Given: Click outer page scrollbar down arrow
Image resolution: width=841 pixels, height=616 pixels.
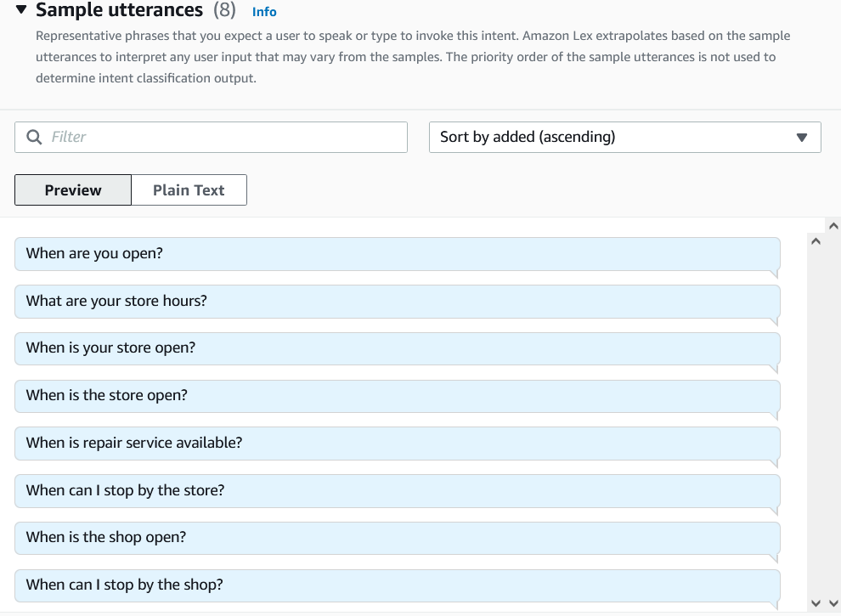Looking at the screenshot, I should point(833,603).
